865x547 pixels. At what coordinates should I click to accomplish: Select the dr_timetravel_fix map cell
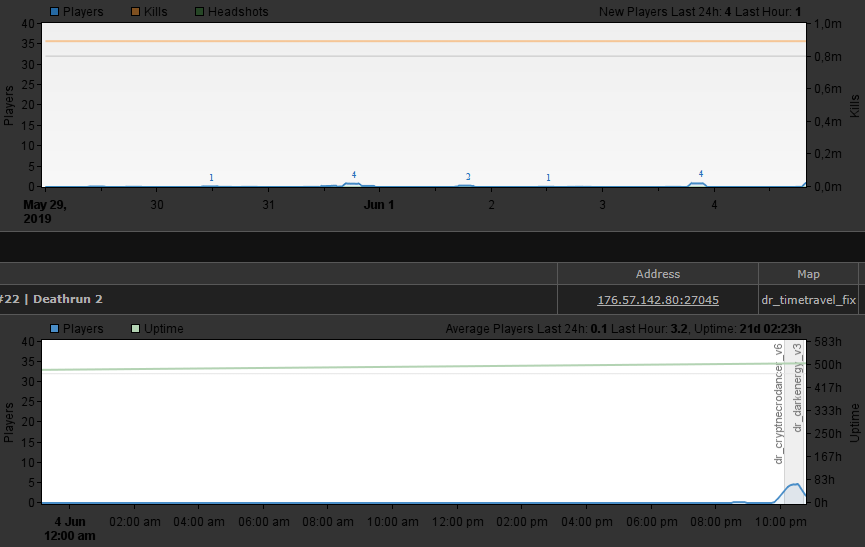808,300
